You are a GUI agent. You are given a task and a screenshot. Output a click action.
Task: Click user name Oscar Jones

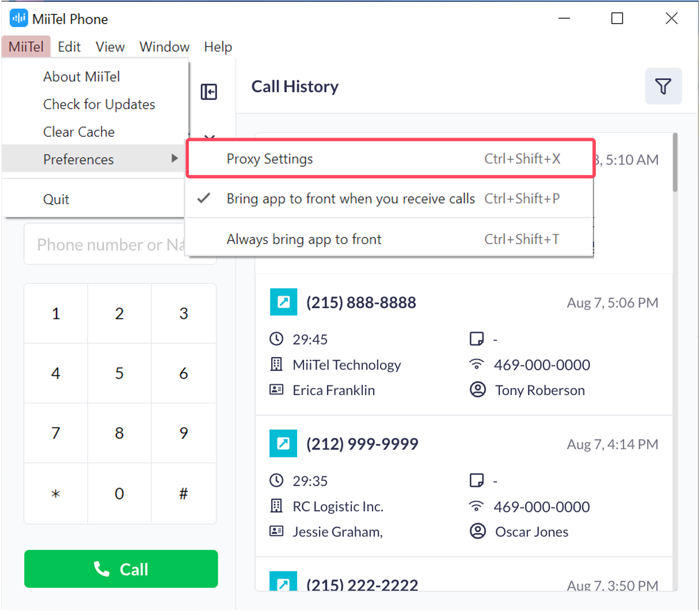[532, 532]
